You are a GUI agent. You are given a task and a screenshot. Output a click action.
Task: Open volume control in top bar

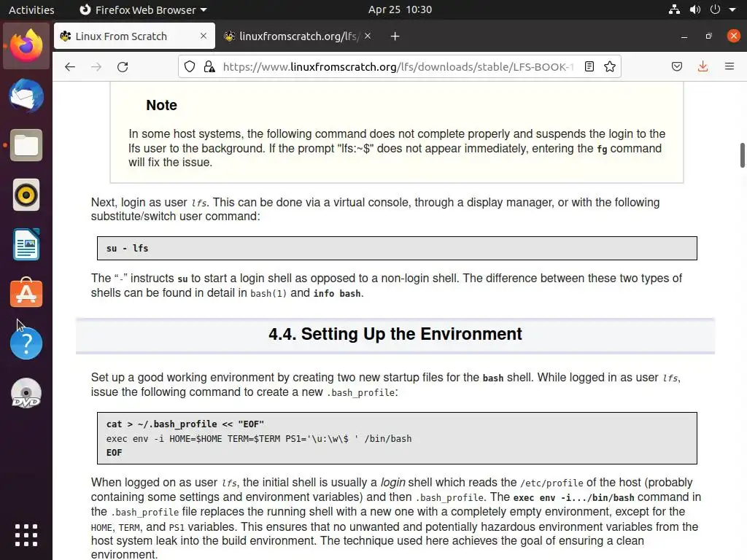tap(695, 9)
